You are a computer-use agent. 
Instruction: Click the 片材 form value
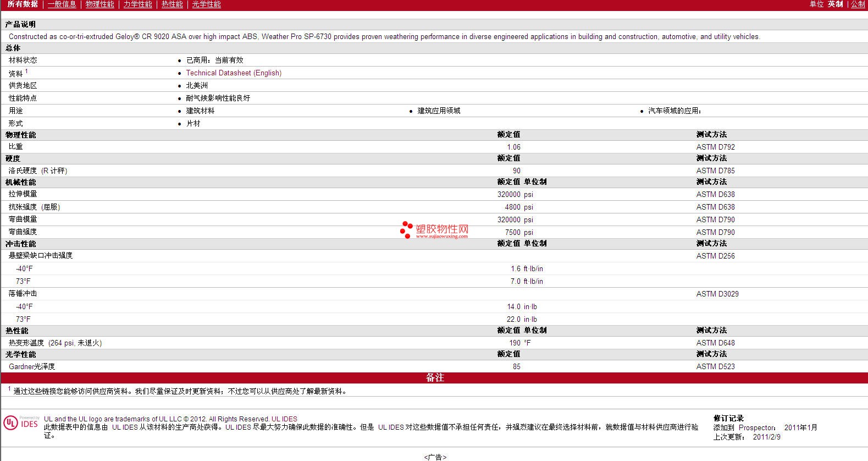click(x=193, y=123)
